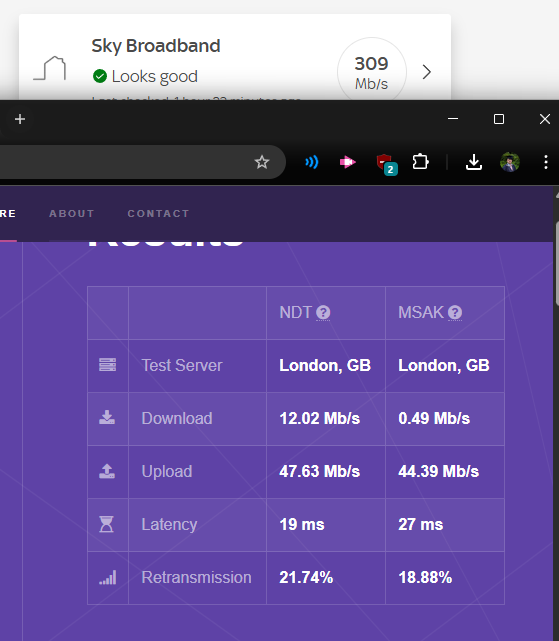Select NDT download value 12.02 Mb/s

(x=319, y=418)
